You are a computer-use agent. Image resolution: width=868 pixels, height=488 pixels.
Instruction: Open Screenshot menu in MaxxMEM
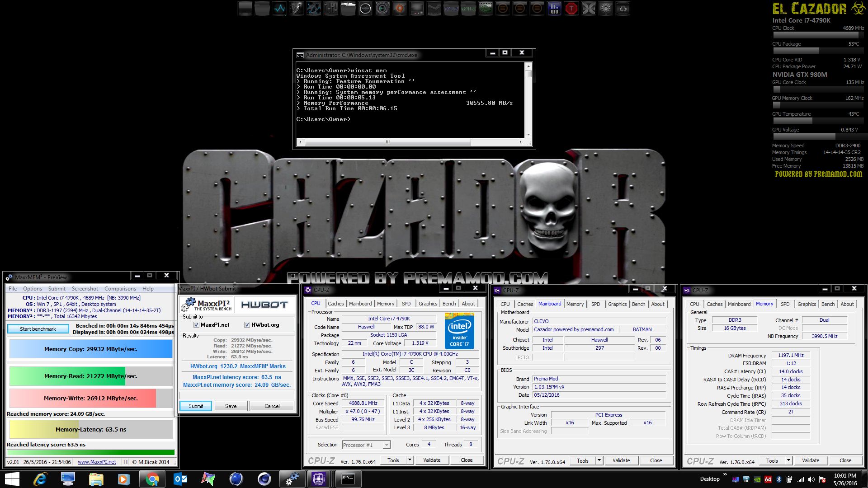pos(85,289)
